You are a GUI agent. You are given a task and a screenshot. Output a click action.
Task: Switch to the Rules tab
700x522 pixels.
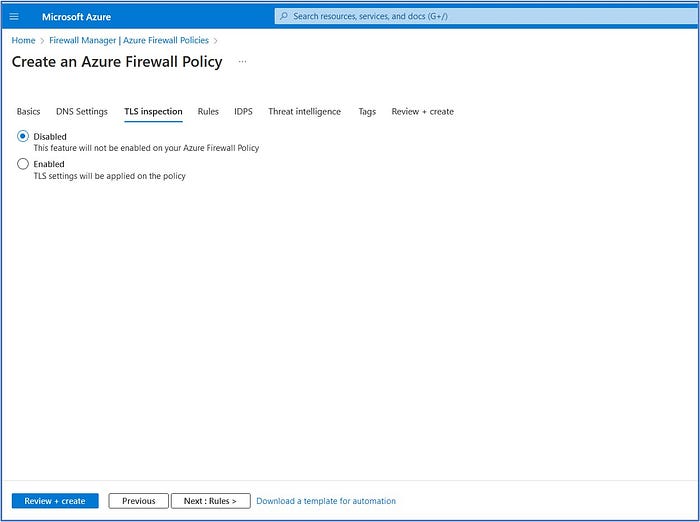click(x=208, y=111)
